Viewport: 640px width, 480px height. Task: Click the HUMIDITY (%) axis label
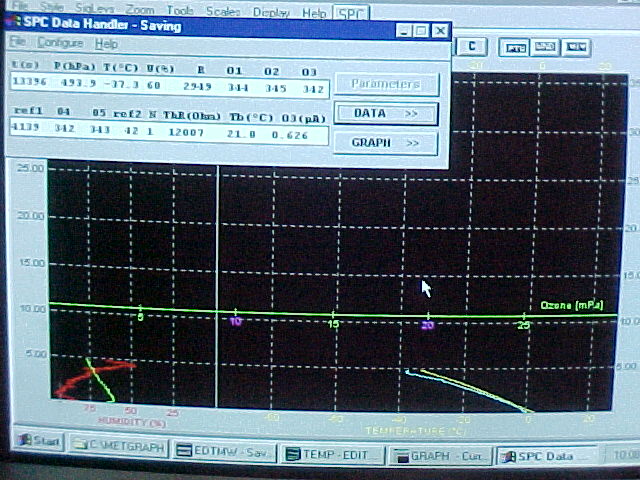132,422
